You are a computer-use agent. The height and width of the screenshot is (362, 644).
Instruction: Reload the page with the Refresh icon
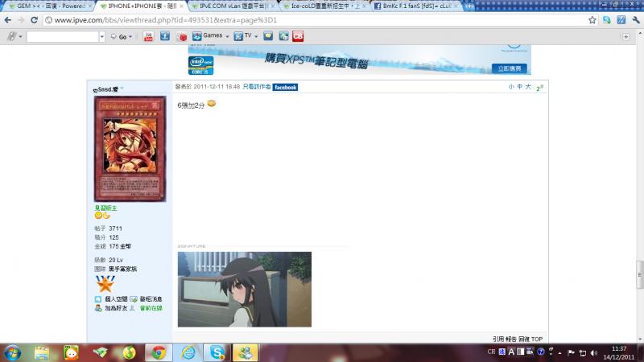pyautogui.click(x=34, y=20)
